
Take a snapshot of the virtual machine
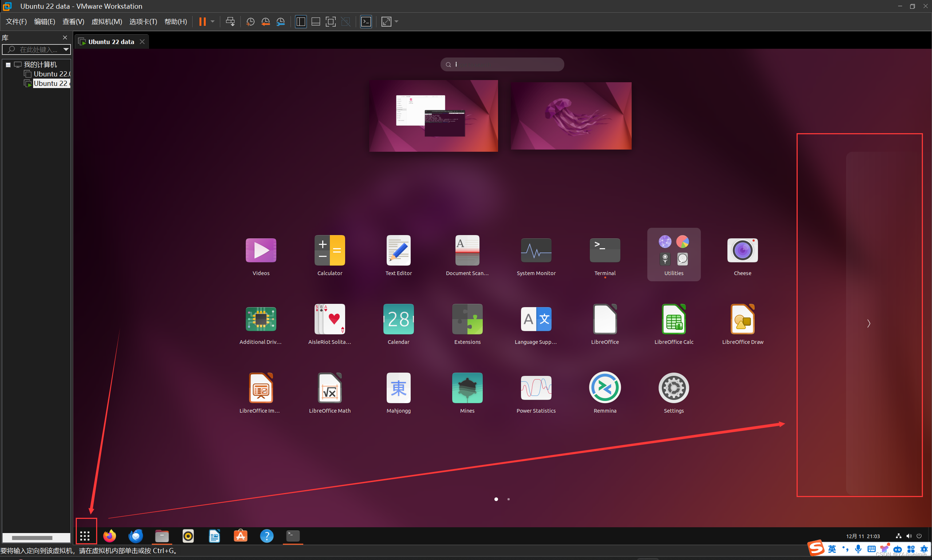tap(250, 21)
